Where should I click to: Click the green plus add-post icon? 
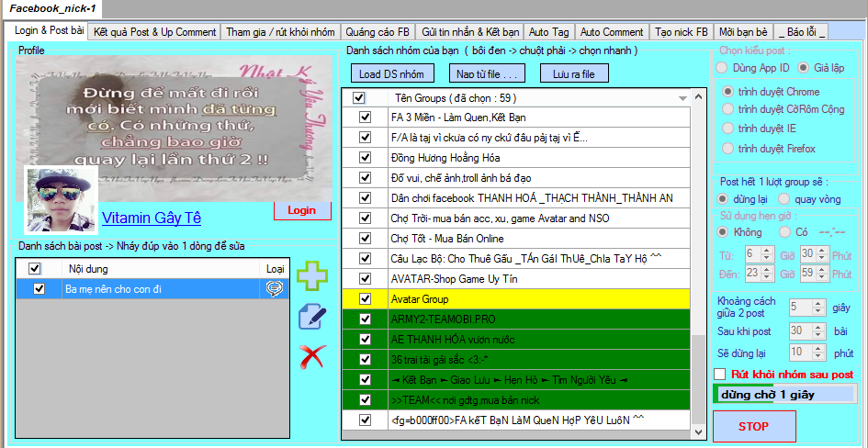(312, 276)
